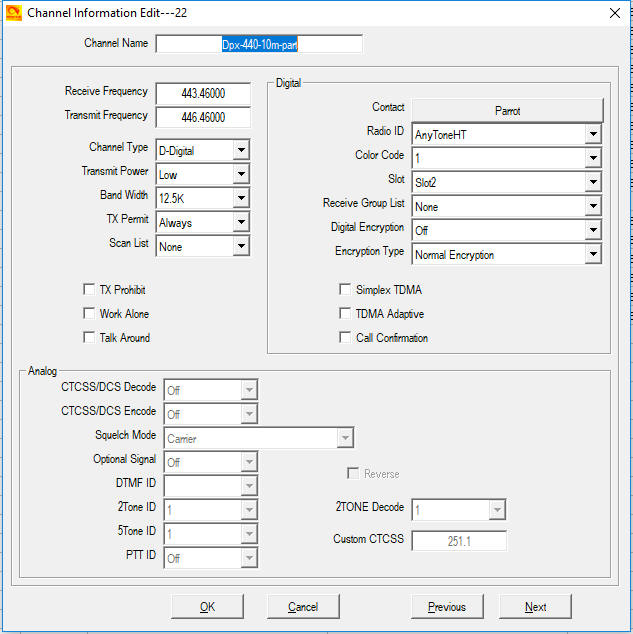This screenshot has height=634, width=633.
Task: Tick the TDMA Adaptive checkbox
Action: point(346,314)
